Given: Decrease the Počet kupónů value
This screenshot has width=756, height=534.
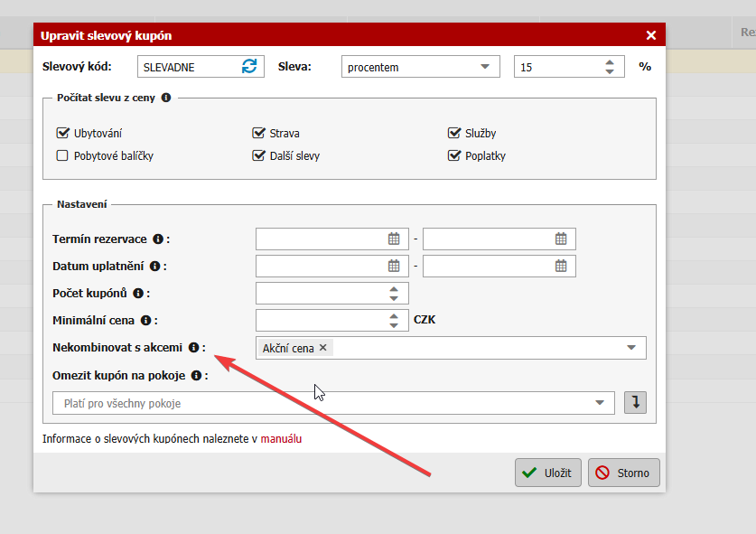Looking at the screenshot, I should (x=394, y=298).
